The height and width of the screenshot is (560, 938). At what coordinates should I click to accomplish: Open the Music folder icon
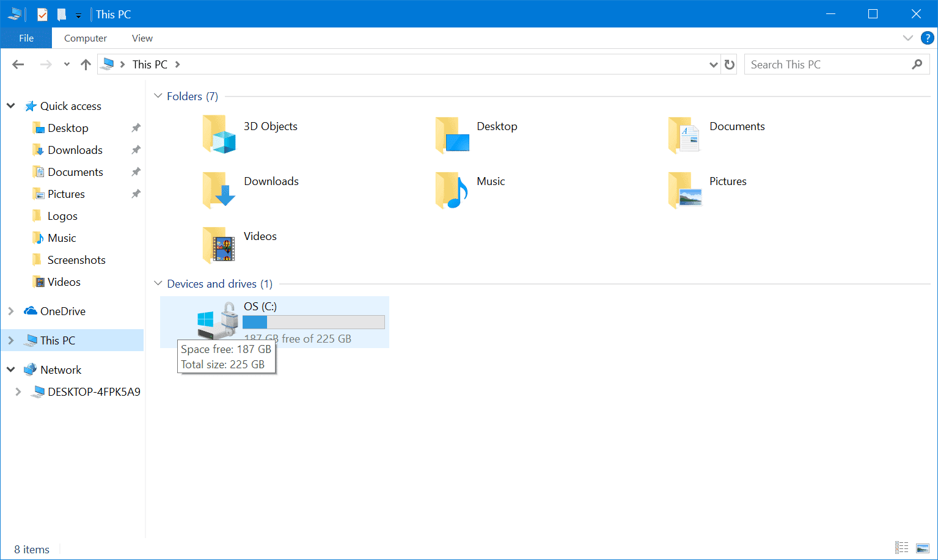pyautogui.click(x=452, y=189)
